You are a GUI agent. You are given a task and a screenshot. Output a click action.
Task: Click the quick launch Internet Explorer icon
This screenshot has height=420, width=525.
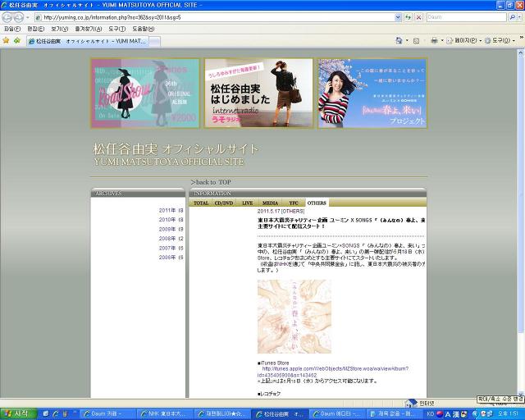[56, 414]
